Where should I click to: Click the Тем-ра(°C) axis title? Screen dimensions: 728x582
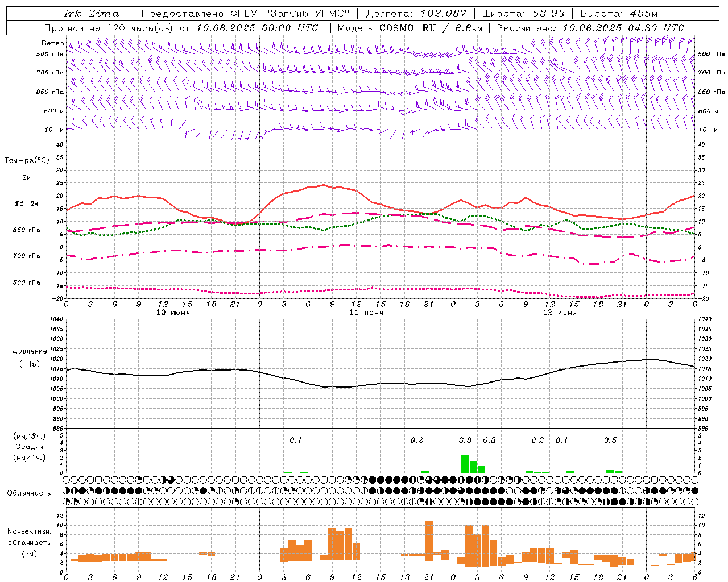(x=27, y=161)
